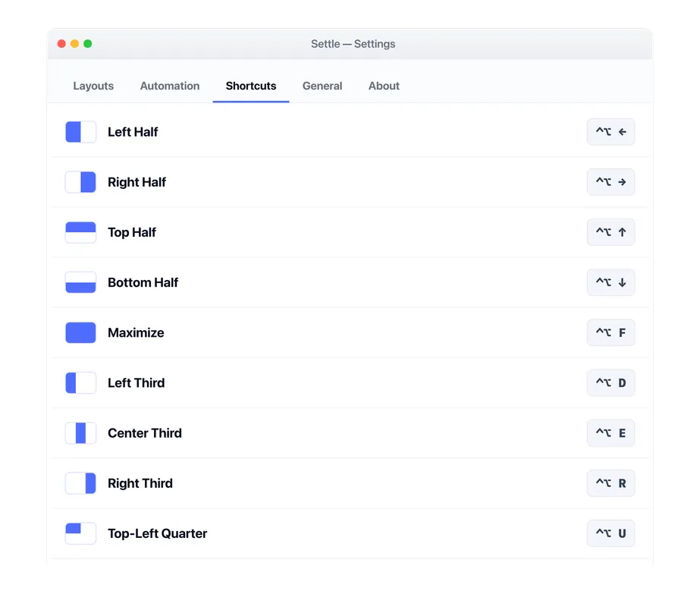Viewport: 700px width, 607px height.
Task: Open the About tab
Action: [x=384, y=86]
